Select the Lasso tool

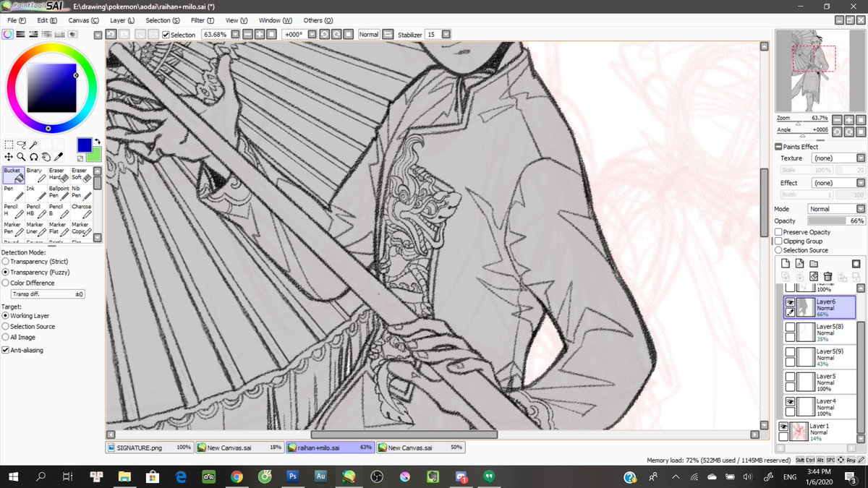21,145
